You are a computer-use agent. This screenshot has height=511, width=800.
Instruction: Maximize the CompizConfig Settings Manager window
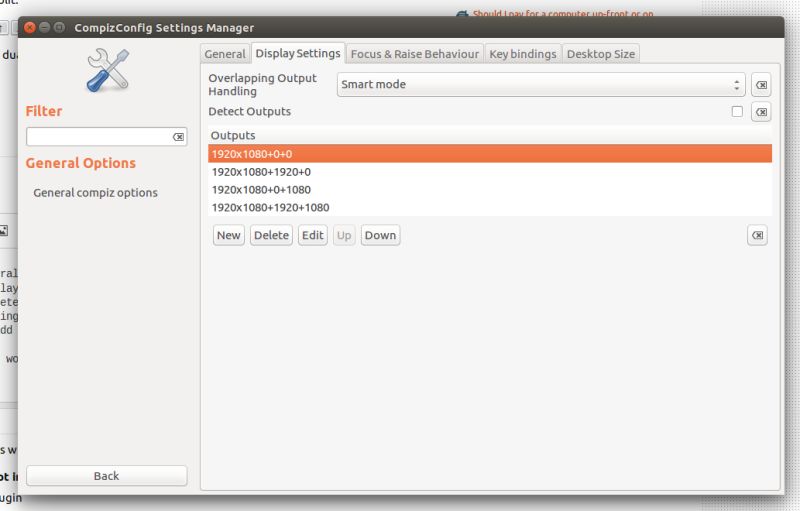tap(59, 28)
